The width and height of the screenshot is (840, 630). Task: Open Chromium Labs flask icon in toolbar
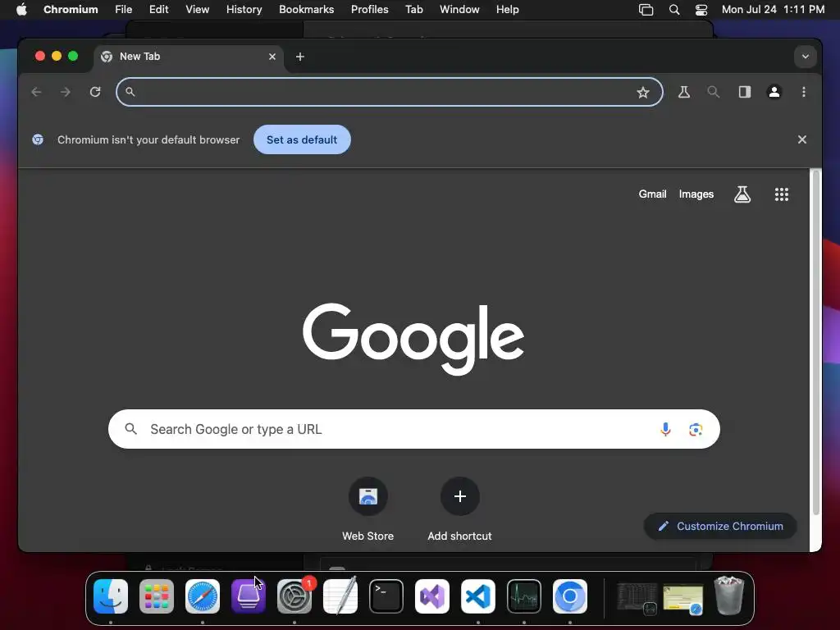coord(684,92)
